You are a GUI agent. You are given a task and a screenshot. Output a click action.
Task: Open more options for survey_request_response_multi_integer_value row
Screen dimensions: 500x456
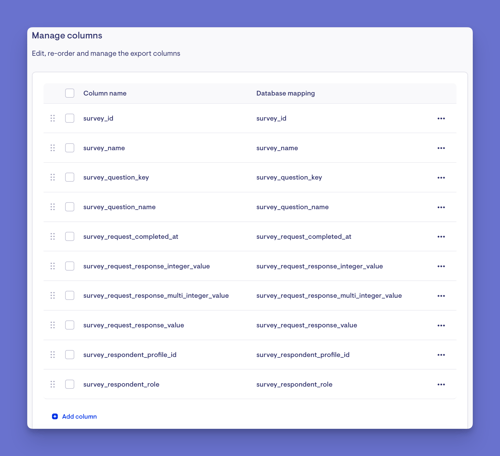(441, 296)
